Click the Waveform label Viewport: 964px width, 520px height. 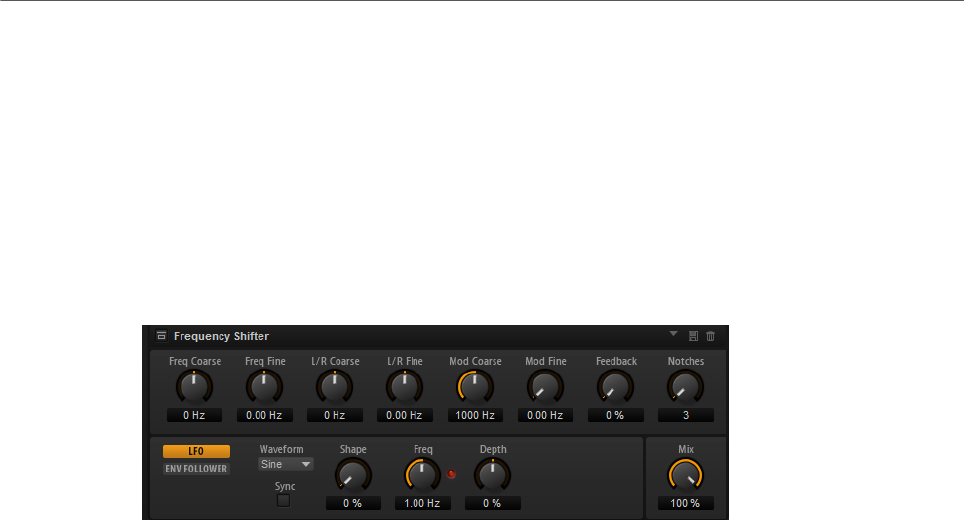pos(282,449)
